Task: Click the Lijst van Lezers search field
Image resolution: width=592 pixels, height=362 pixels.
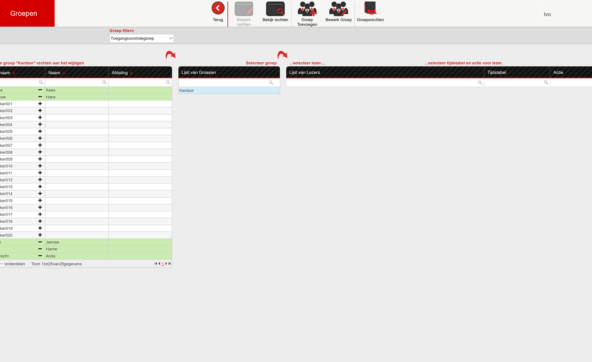Action: tap(385, 82)
